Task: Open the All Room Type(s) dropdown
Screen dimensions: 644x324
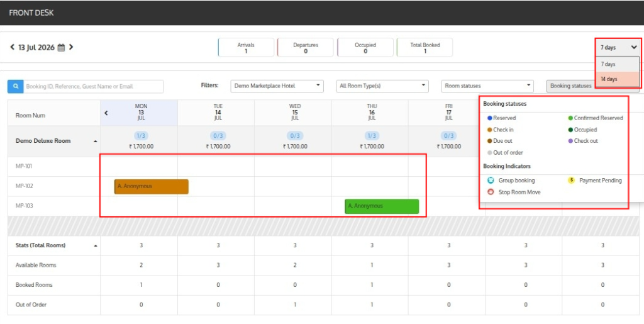Action: (x=382, y=86)
